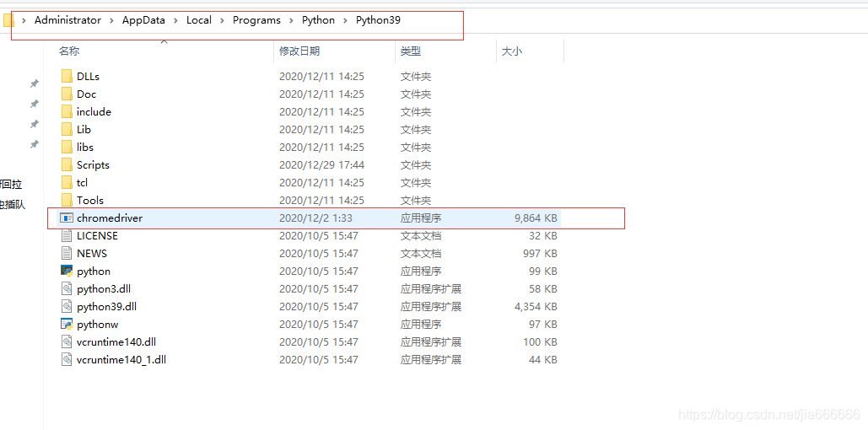This screenshot has height=430, width=868.
Task: Click the chromedriver application icon
Action: [x=67, y=218]
